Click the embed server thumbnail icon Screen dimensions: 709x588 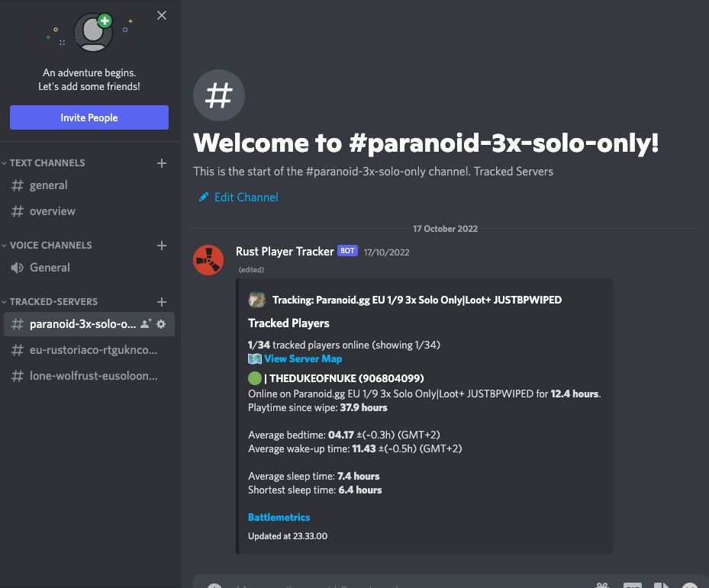tap(257, 300)
